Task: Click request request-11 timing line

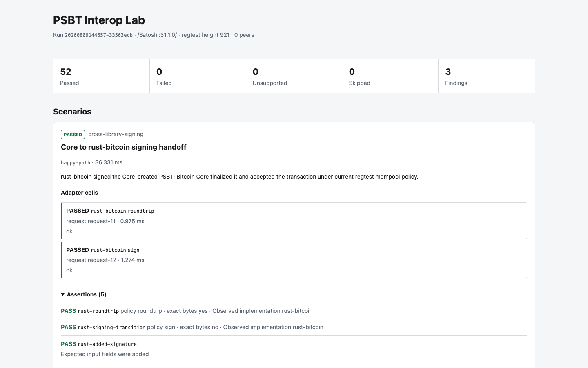Action: tap(105, 221)
